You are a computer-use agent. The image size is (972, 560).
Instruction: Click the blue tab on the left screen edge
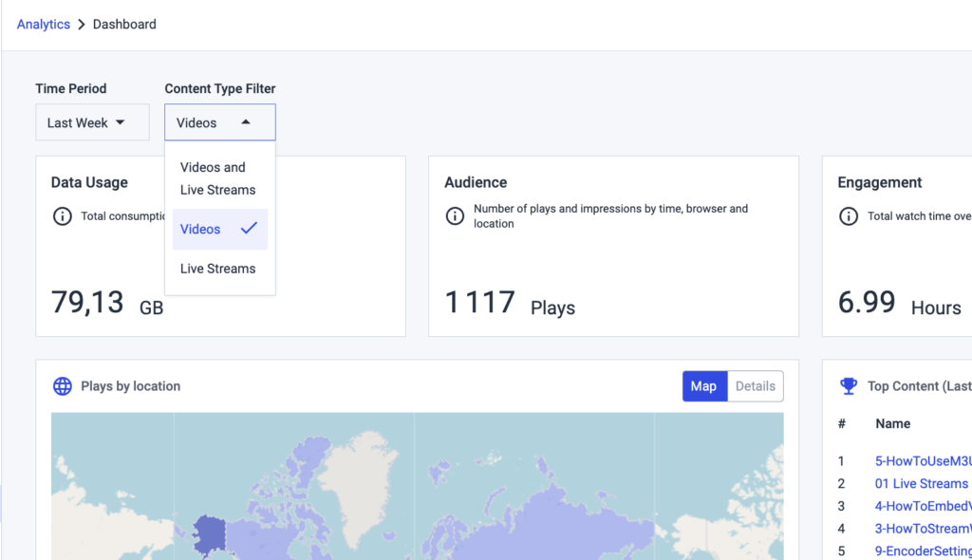click(3, 502)
